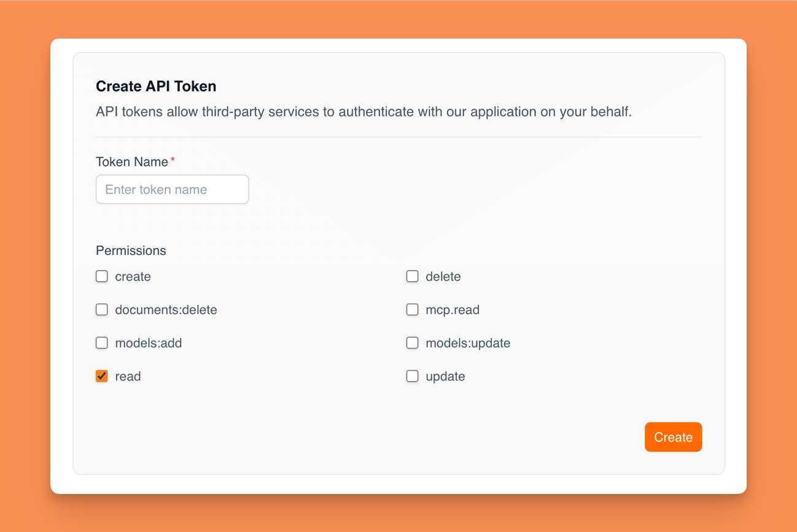Click the Create button to submit
Screen dimensions: 797x532
tap(673, 437)
